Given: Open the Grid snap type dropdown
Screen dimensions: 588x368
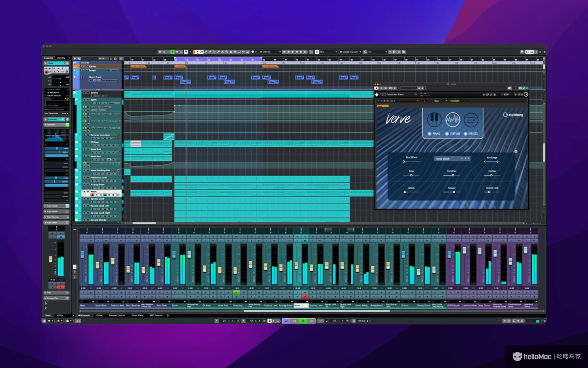Looking at the screenshot, I should 328,52.
